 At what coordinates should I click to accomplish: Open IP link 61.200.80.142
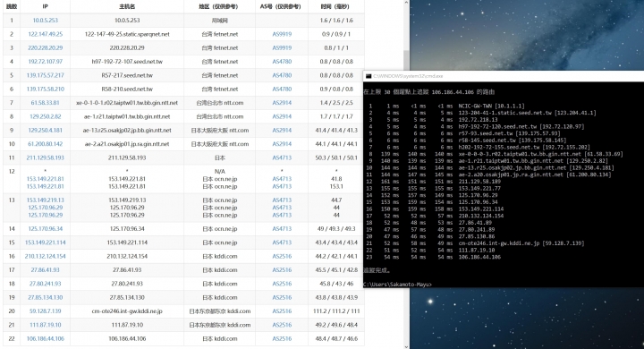46,144
